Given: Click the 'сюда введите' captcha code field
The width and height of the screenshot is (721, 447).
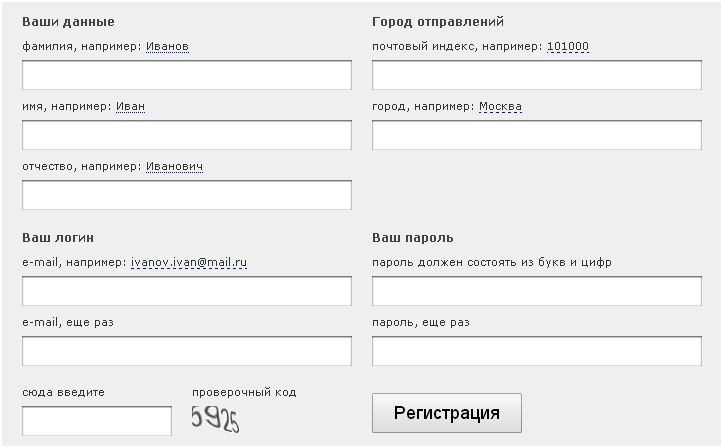Looking at the screenshot, I should coord(96,421).
